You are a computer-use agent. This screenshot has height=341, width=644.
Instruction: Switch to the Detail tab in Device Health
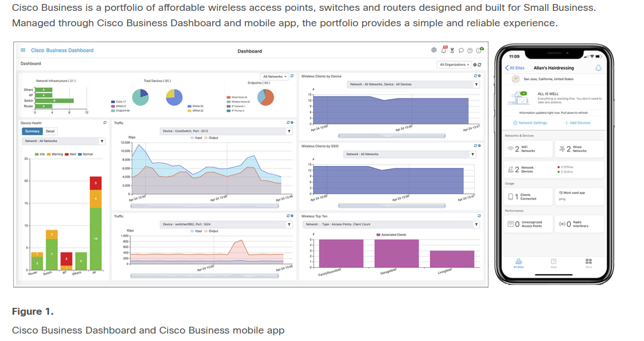[x=50, y=131]
